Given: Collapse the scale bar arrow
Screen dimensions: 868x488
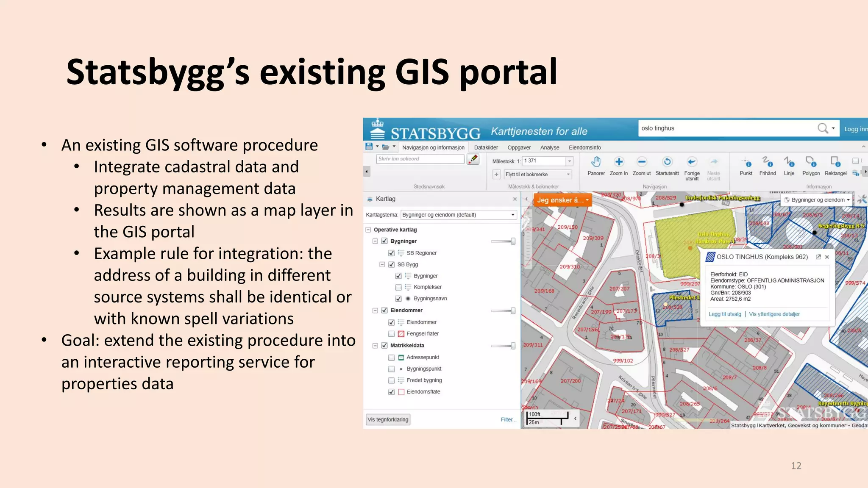Looking at the screenshot, I should click(575, 419).
